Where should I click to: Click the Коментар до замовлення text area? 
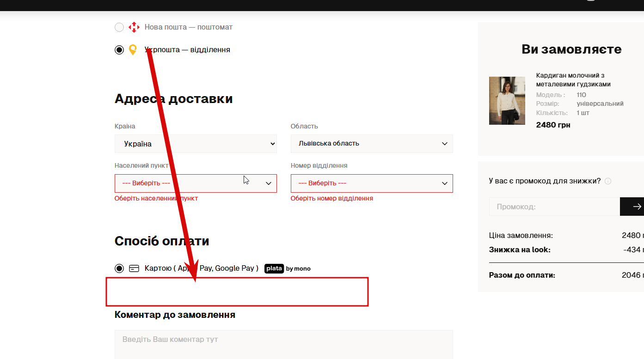click(284, 345)
